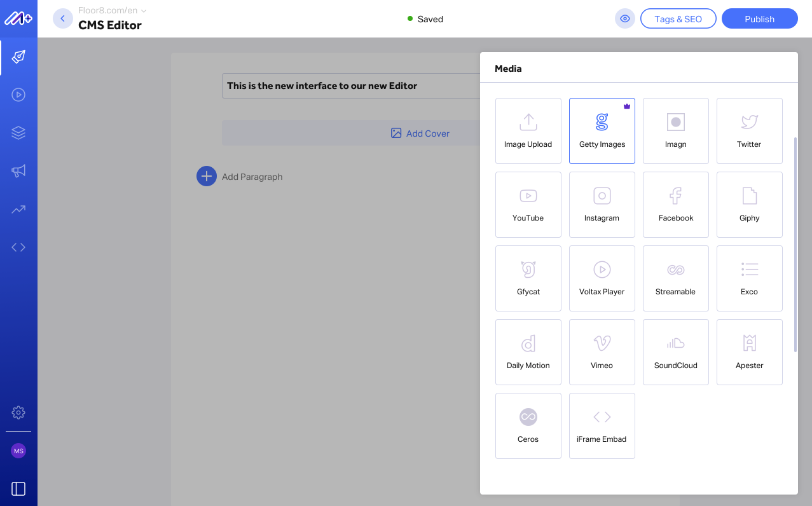Open the video play sidebar section
Screen dimensions: 812x506
[x=18, y=95]
